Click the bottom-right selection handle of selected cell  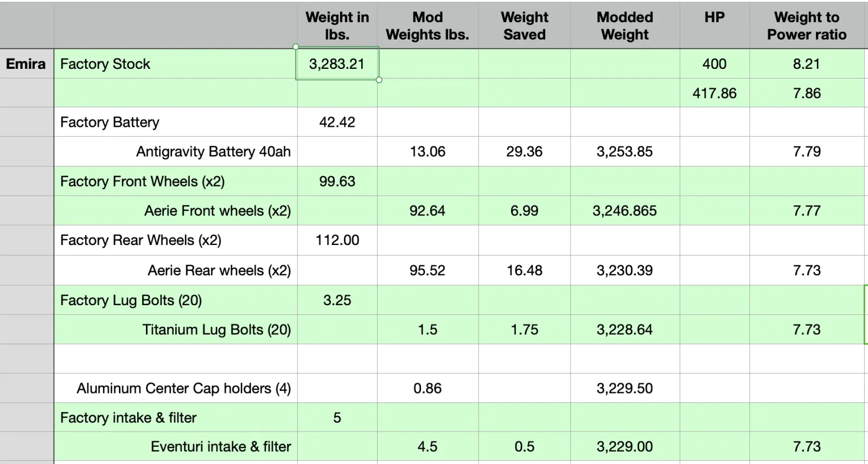(x=379, y=80)
